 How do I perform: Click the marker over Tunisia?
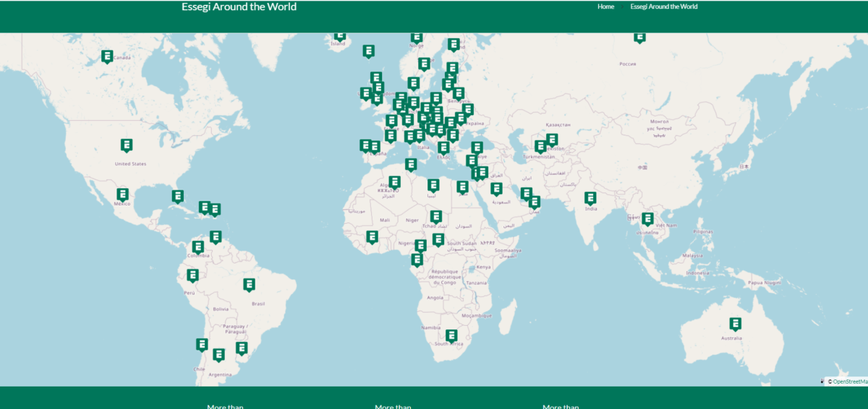[x=411, y=164]
